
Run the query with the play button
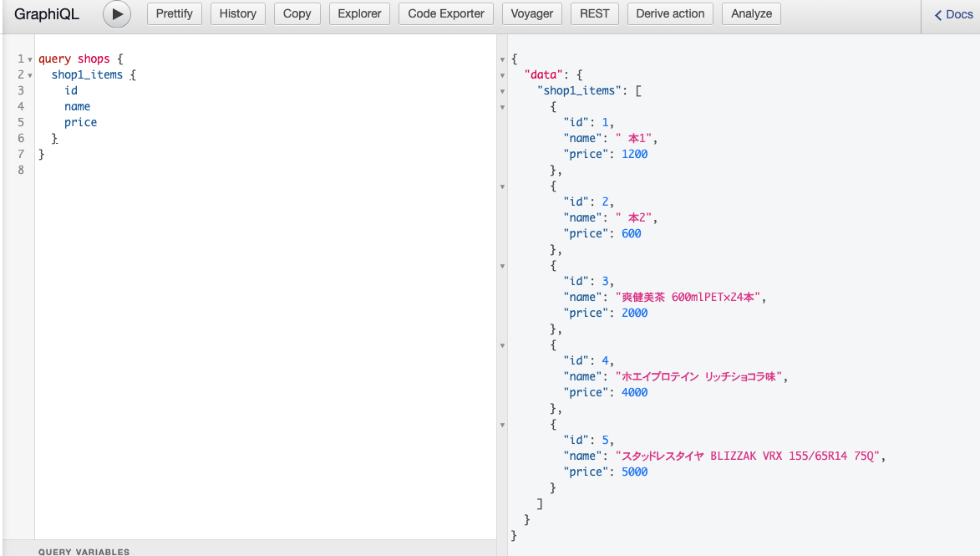coord(117,14)
